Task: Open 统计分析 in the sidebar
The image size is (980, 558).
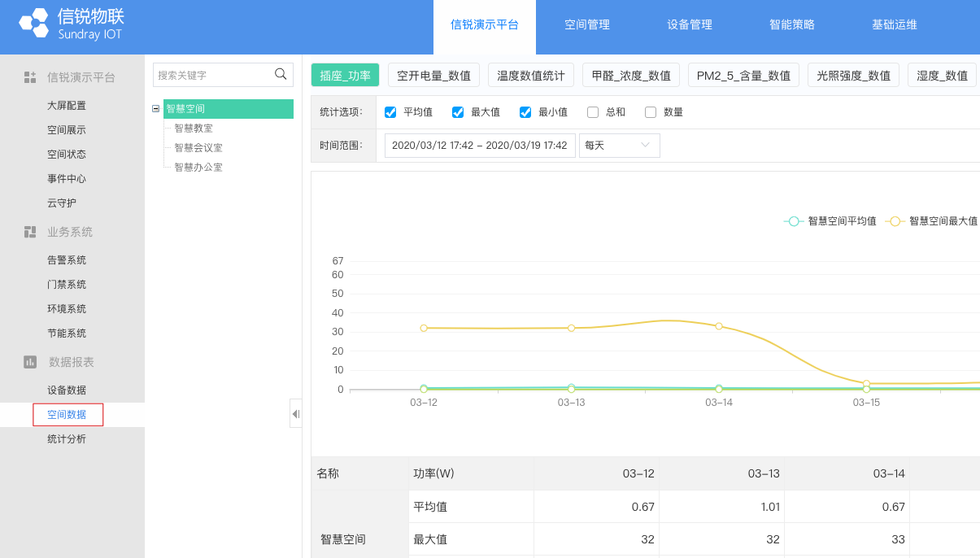Action: coord(67,439)
